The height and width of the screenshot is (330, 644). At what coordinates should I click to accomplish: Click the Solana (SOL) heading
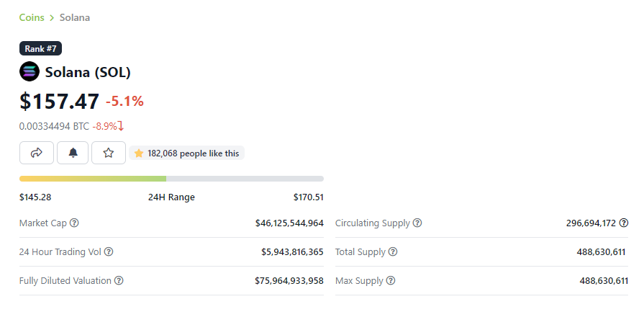[x=88, y=72]
